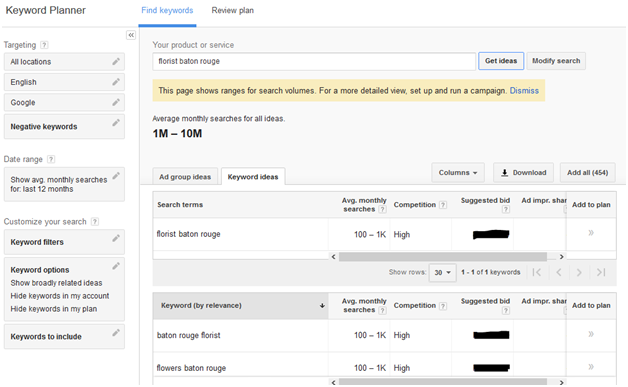
Task: Go to first page of keywords
Action: [x=537, y=272]
